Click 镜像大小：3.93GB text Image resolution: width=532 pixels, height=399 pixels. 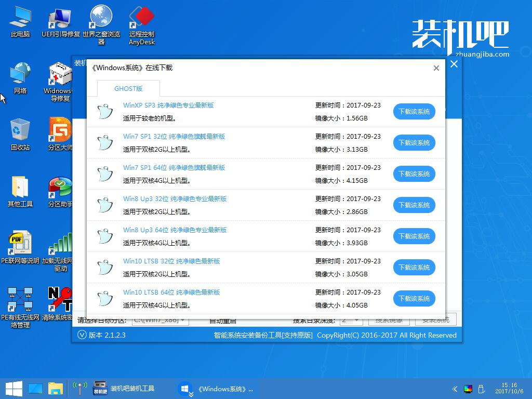point(341,243)
